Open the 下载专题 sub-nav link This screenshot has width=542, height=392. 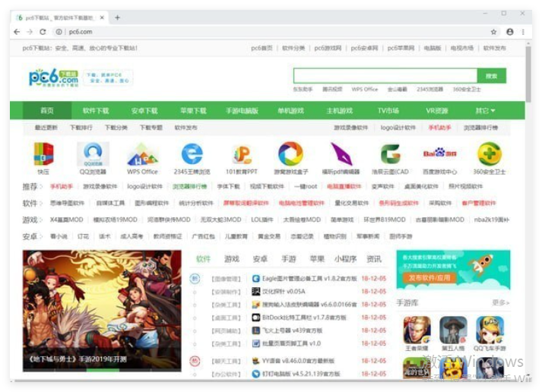[151, 128]
